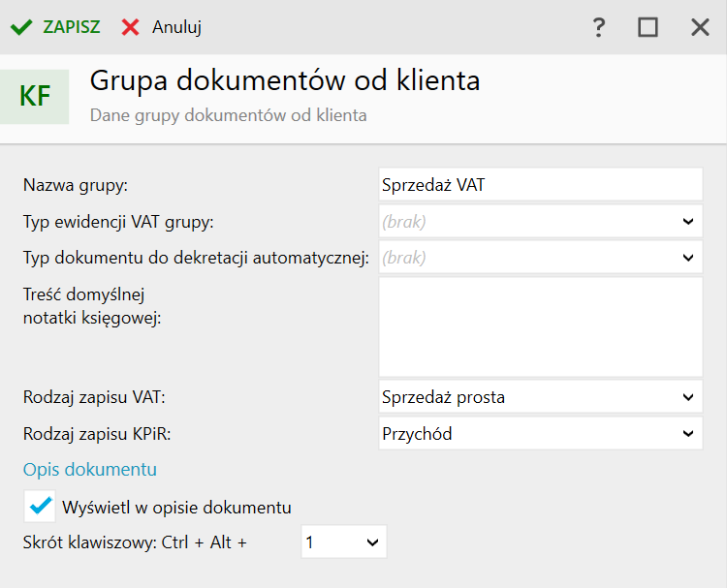Click the green KF logo badge

(36, 96)
